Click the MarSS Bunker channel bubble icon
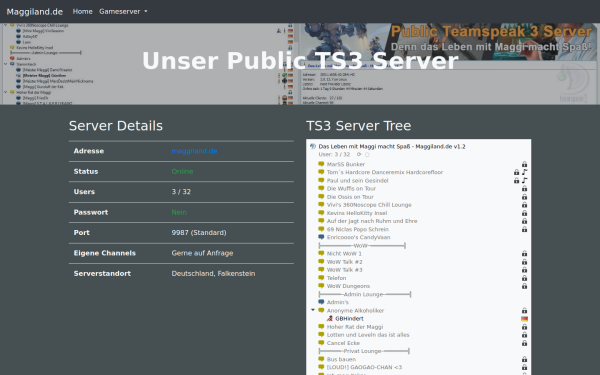Image resolution: width=600 pixels, height=375 pixels. click(321, 164)
